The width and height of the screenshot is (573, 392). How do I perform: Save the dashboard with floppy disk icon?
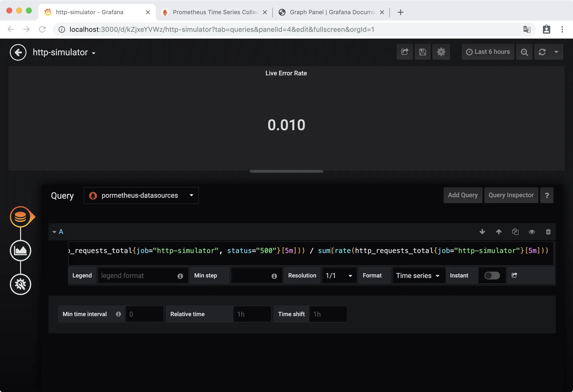pyautogui.click(x=423, y=52)
